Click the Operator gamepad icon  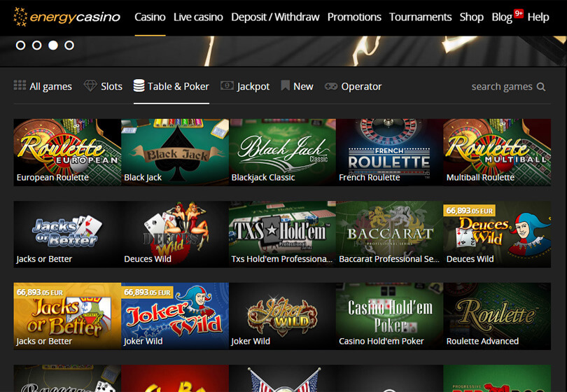(x=330, y=86)
